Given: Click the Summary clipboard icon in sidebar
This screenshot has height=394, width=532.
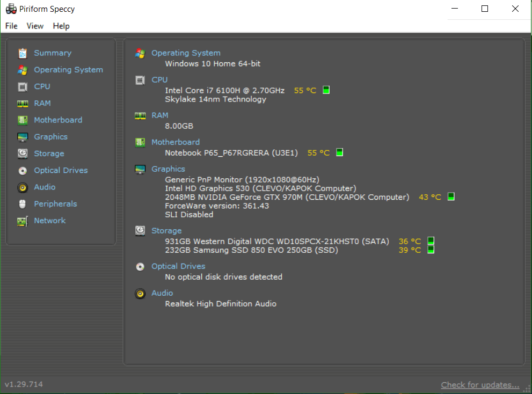Looking at the screenshot, I should pos(23,53).
